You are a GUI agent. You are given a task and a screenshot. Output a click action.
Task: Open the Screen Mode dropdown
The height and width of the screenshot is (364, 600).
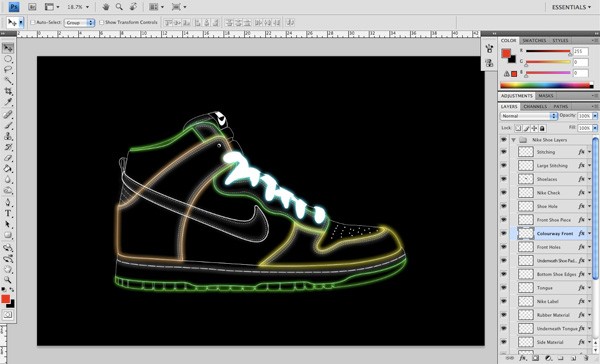[179, 7]
